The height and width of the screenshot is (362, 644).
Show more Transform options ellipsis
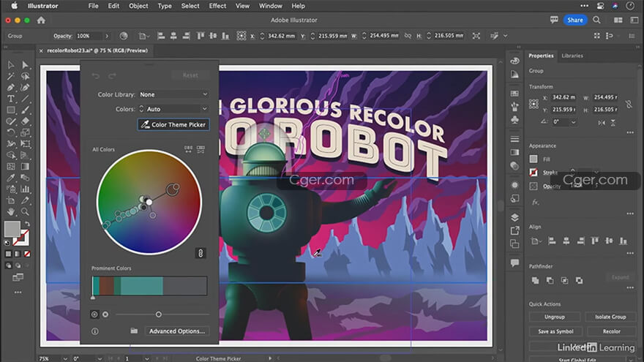coord(630,132)
